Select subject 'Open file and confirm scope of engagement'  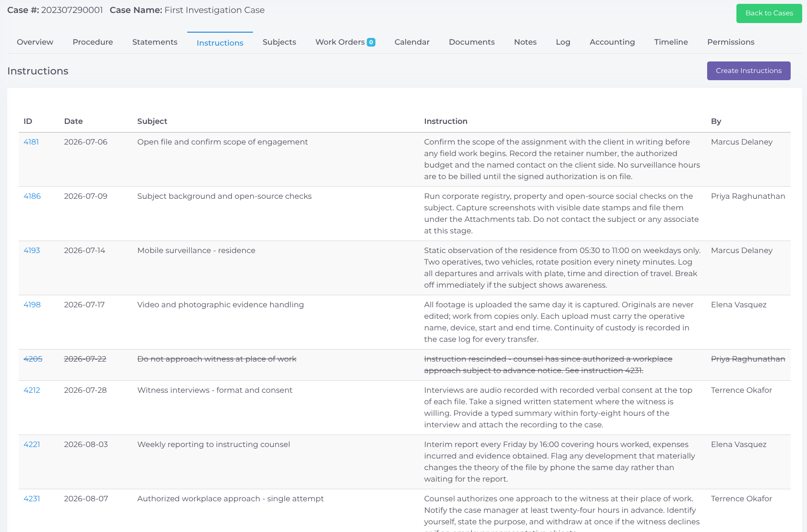pos(222,142)
